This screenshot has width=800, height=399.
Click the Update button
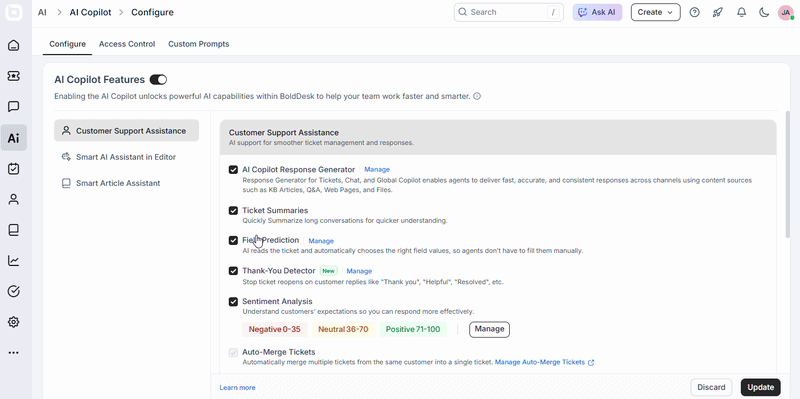tap(761, 387)
